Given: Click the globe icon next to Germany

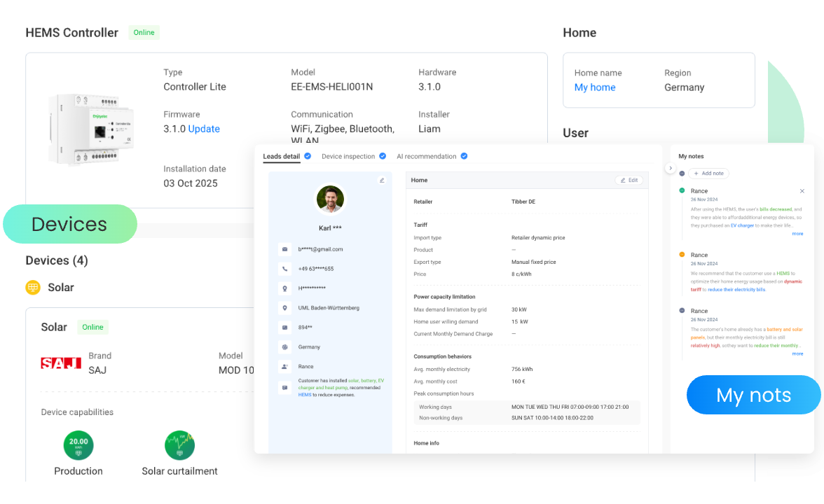Looking at the screenshot, I should (284, 347).
